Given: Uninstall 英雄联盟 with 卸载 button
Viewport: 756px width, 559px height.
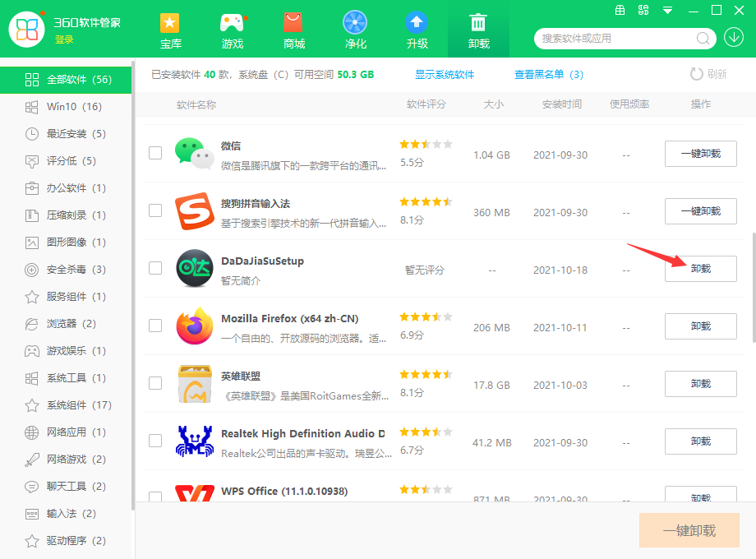Looking at the screenshot, I should point(701,384).
